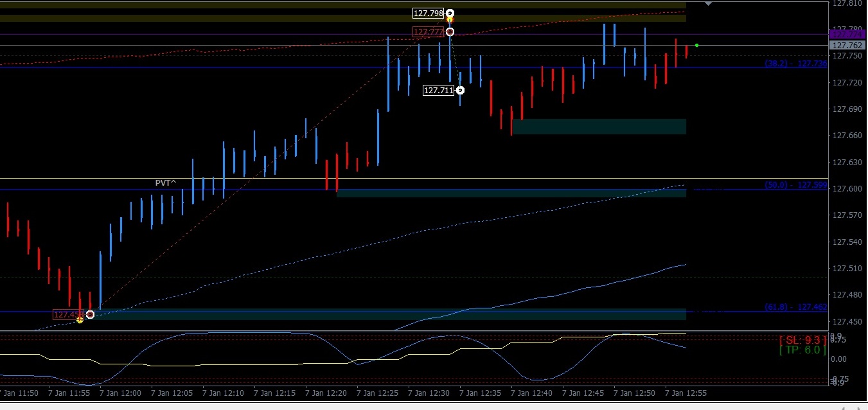Screen dimensions: 868x410
Task: Click the 127.711 price label
Action: click(x=439, y=91)
